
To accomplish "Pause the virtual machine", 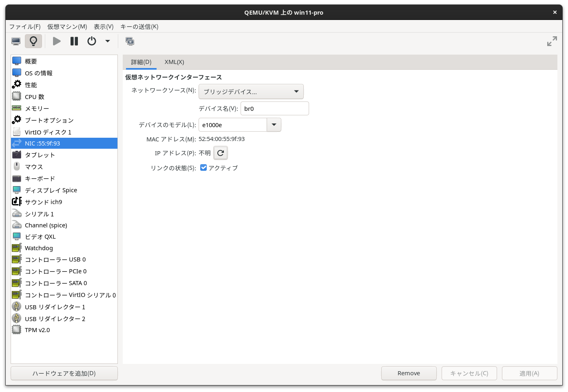I will coord(74,41).
